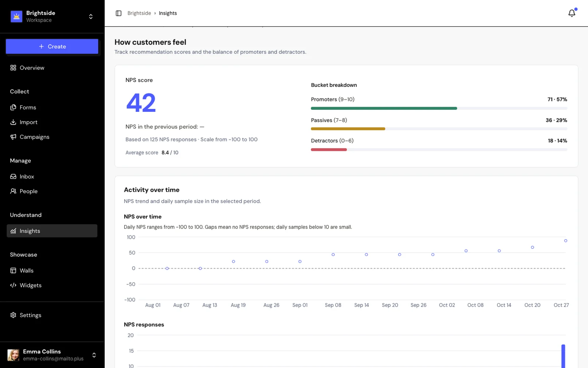Click the red Detractors progress bar
The width and height of the screenshot is (588, 368).
[x=329, y=150]
